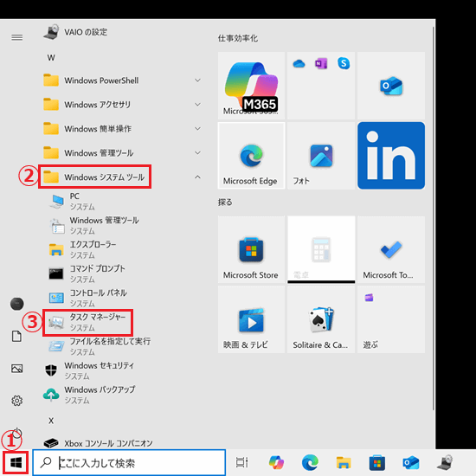
Task: Open VAIO settings icon on taskbar
Action: [x=445, y=463]
